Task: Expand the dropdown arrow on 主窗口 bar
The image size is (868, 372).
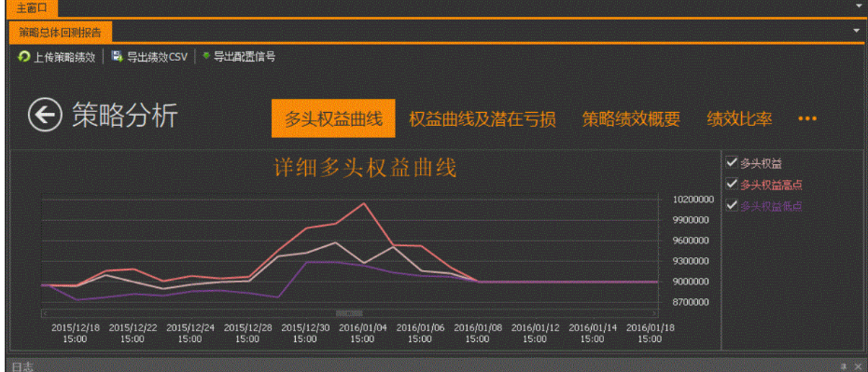Action: point(859,7)
